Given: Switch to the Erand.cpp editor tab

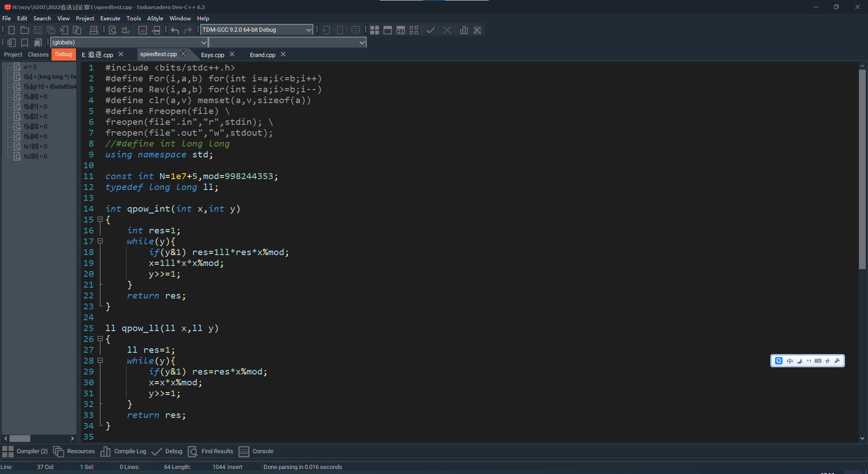Looking at the screenshot, I should pos(263,55).
